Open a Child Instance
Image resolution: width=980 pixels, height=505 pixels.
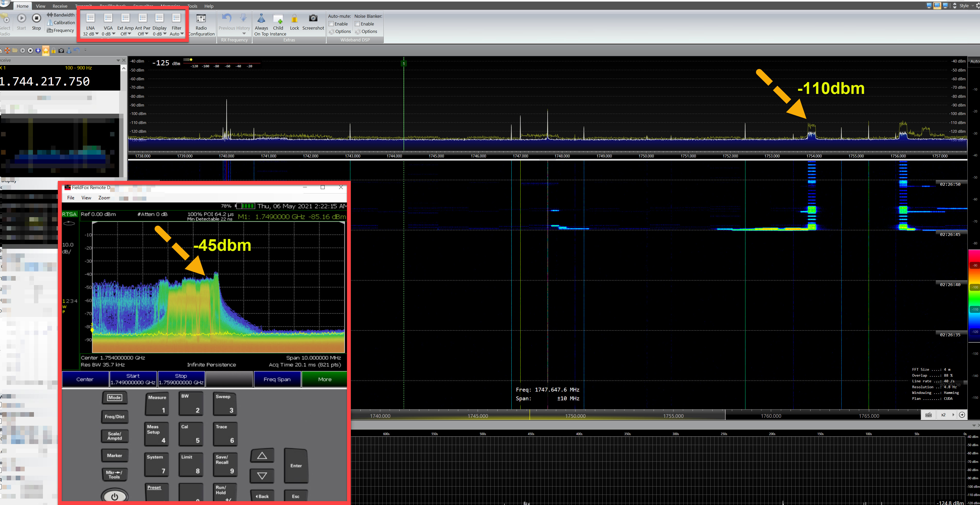pos(278,19)
